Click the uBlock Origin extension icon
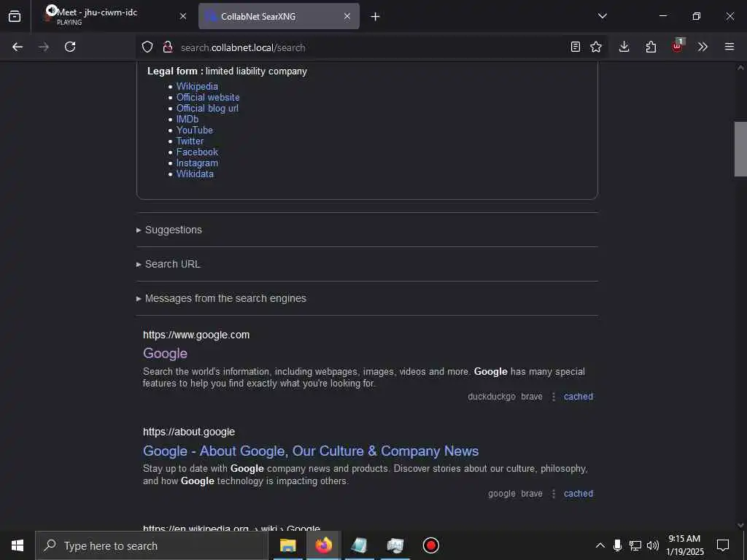The image size is (747, 560). click(x=677, y=46)
